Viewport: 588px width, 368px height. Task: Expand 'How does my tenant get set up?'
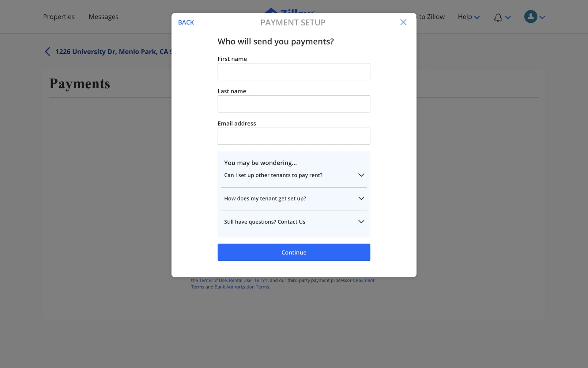tap(361, 198)
